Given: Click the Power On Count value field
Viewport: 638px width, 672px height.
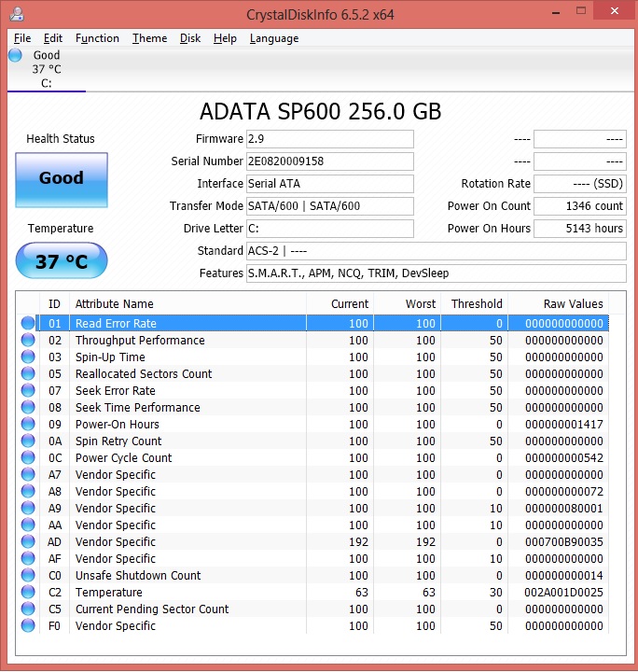Looking at the screenshot, I should [x=580, y=206].
